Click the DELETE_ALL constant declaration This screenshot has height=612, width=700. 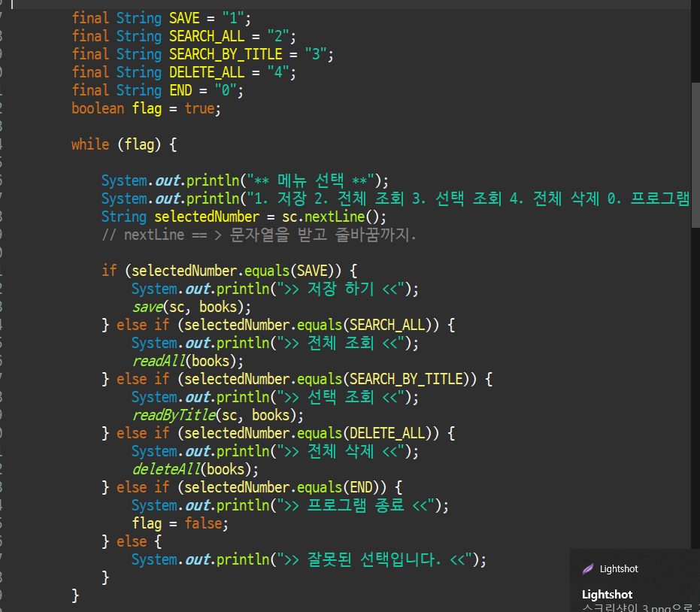coord(184,72)
